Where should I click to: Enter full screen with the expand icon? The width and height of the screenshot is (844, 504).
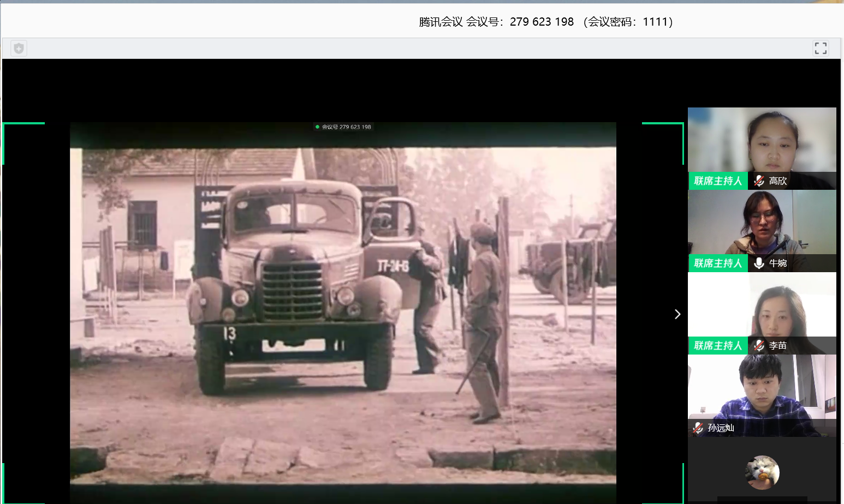tap(821, 48)
